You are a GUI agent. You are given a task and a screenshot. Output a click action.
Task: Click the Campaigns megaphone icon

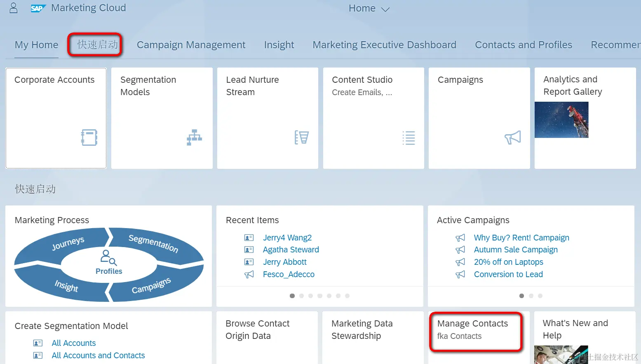pos(513,138)
